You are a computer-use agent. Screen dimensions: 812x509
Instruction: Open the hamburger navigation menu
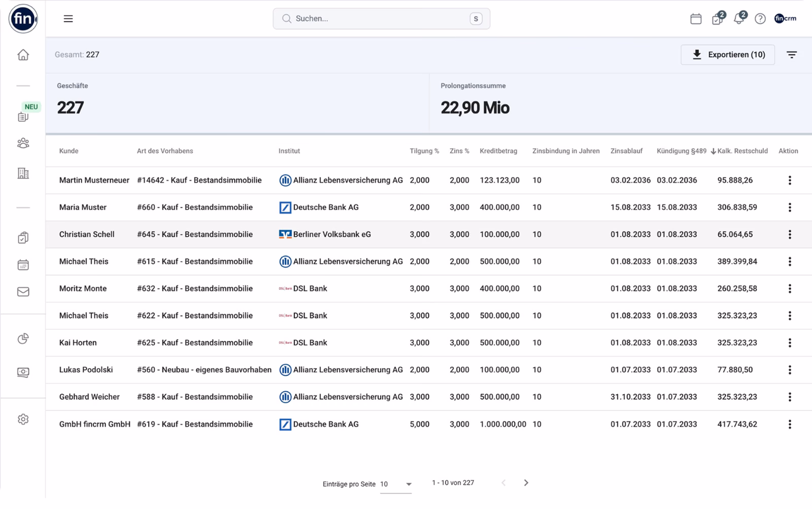[x=68, y=19]
